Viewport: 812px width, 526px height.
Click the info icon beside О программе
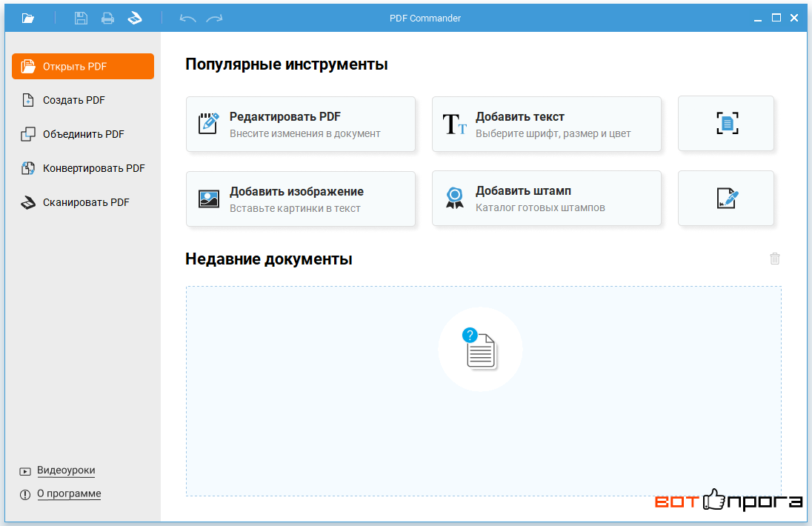(25, 494)
